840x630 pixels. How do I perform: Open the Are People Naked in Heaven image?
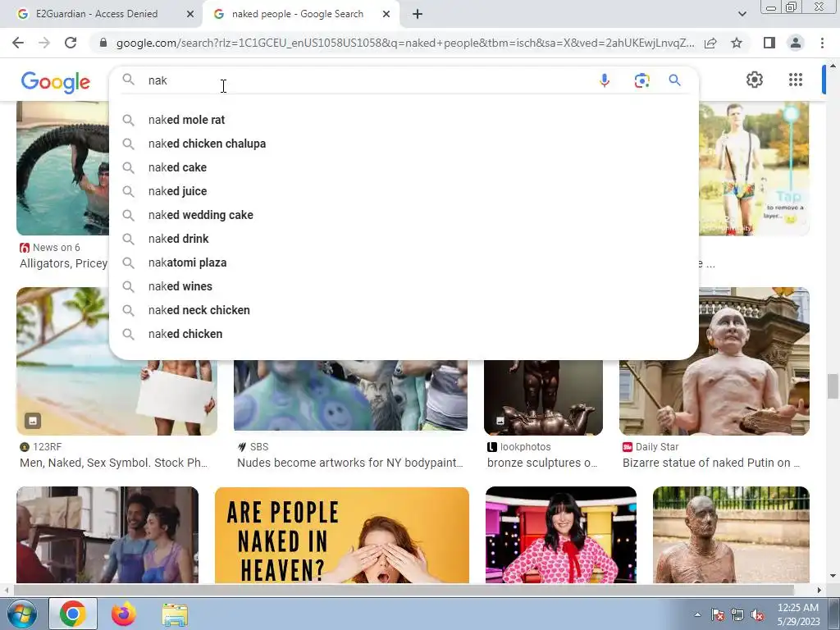[x=342, y=535]
